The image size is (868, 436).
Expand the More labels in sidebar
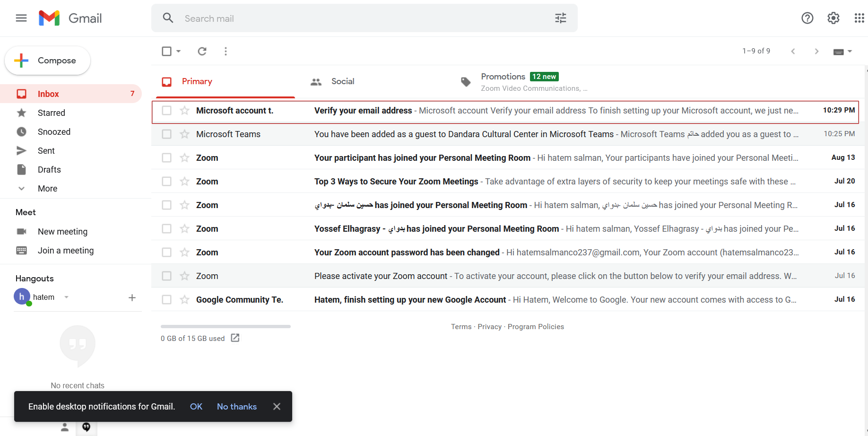47,189
